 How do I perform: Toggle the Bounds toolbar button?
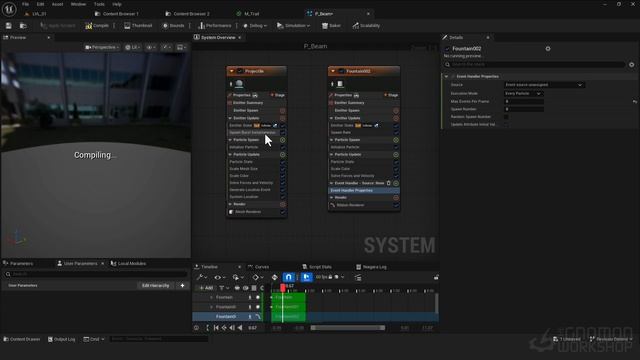click(173, 26)
